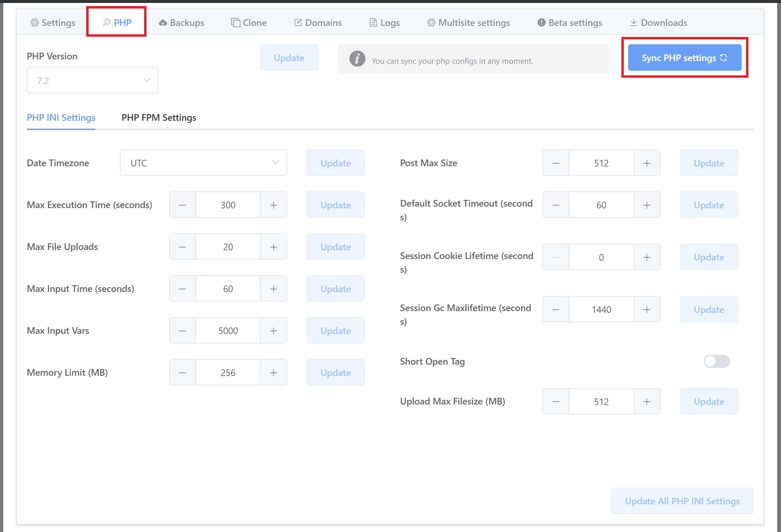Decrease Default Socket Timeout value
781x532 pixels.
click(556, 205)
